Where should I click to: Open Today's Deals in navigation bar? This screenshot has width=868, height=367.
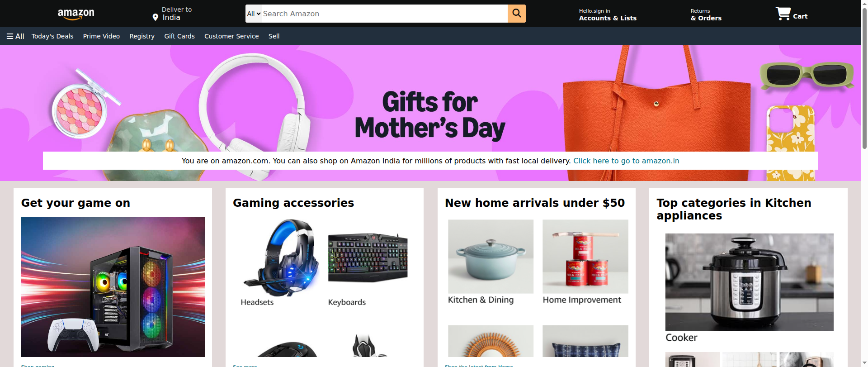click(x=52, y=36)
